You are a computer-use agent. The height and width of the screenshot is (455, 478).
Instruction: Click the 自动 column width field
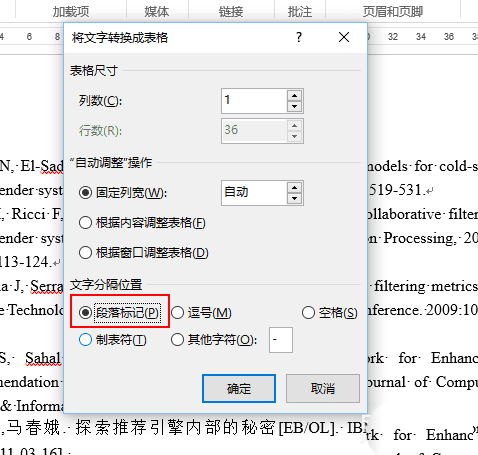pos(254,193)
